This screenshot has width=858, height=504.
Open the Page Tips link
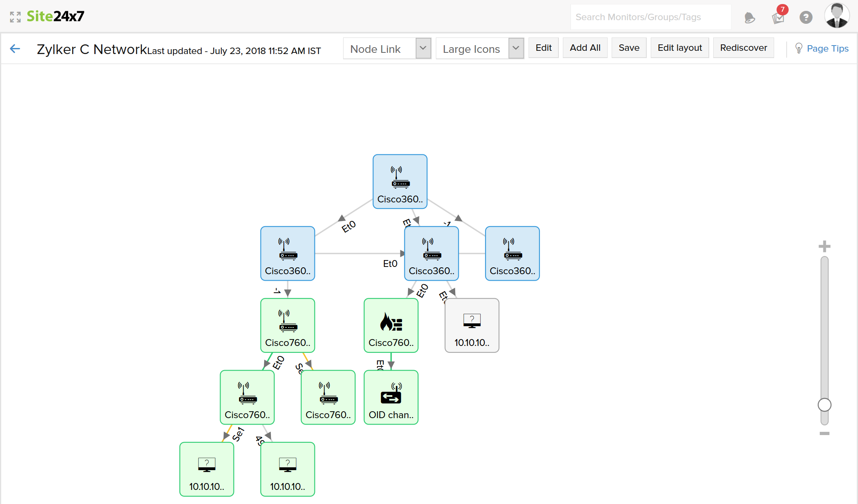827,49
